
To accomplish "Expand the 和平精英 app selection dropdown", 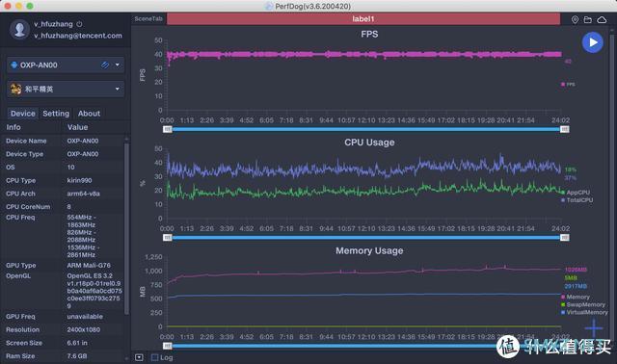I will tap(118, 89).
